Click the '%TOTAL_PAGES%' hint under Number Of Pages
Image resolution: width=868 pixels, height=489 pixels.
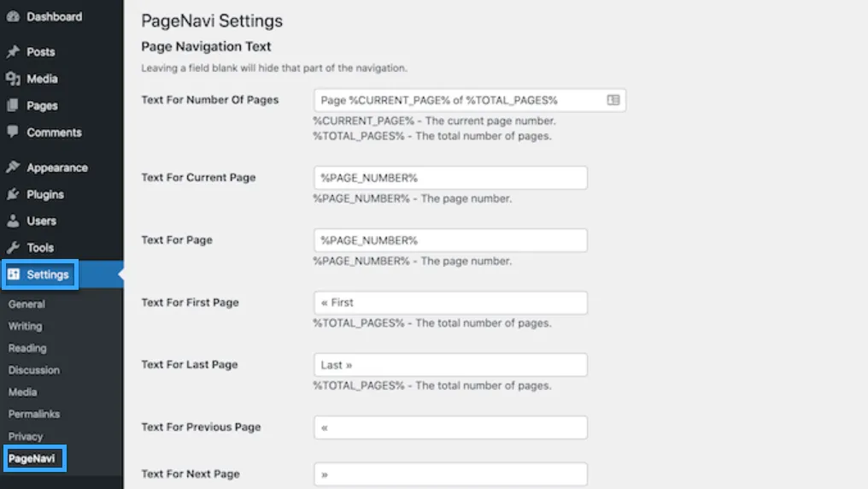click(x=432, y=136)
